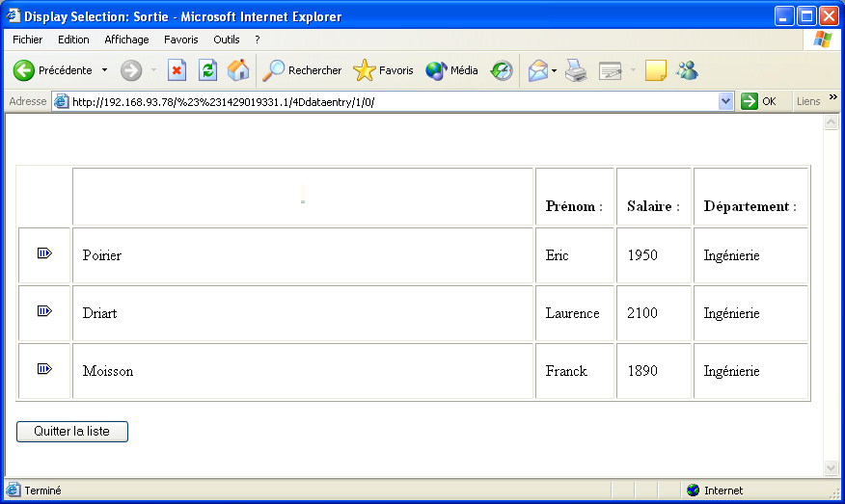Screen dimensions: 845x504
Task: Open the record arrow icon for Poirier
Action: point(44,253)
